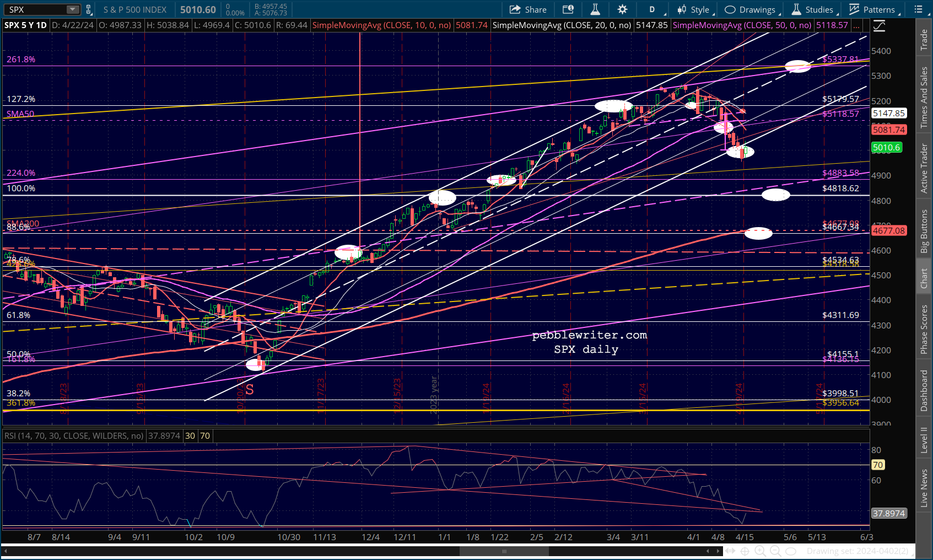Click the green 5010.6 last price bubble
Image resolution: width=933 pixels, height=560 pixels.
click(x=887, y=147)
